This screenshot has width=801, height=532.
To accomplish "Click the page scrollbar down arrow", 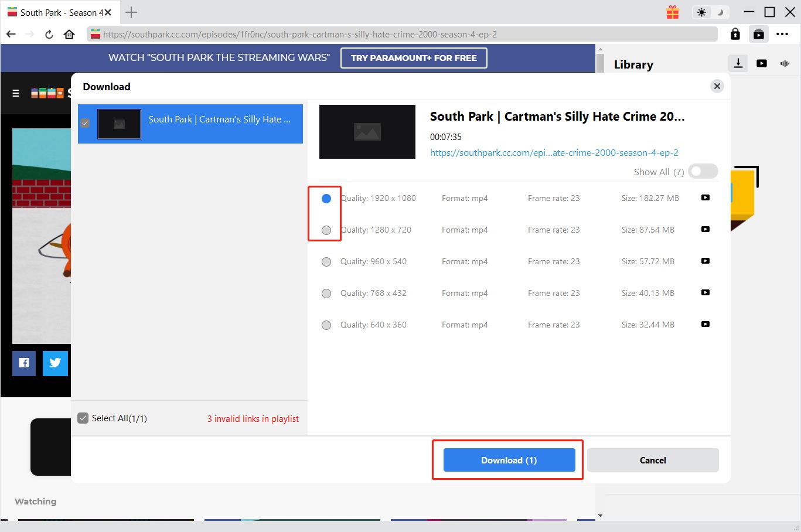I will click(x=599, y=516).
